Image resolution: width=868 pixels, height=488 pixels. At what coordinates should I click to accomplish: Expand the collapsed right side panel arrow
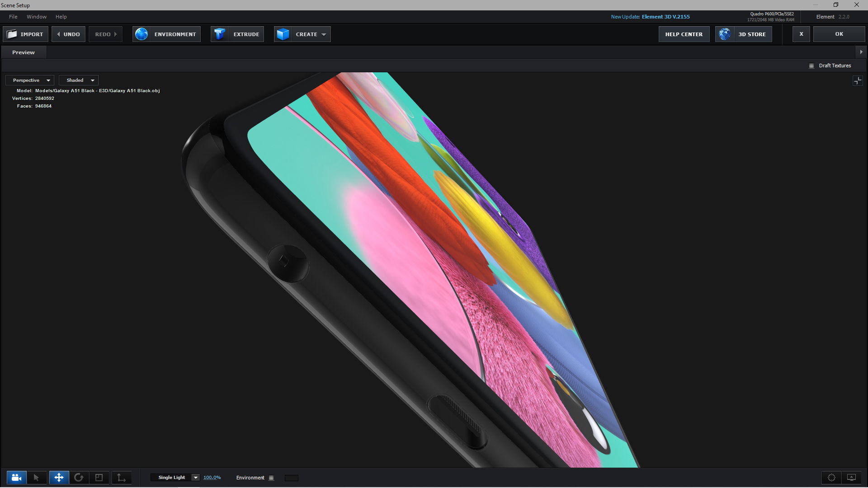(861, 52)
